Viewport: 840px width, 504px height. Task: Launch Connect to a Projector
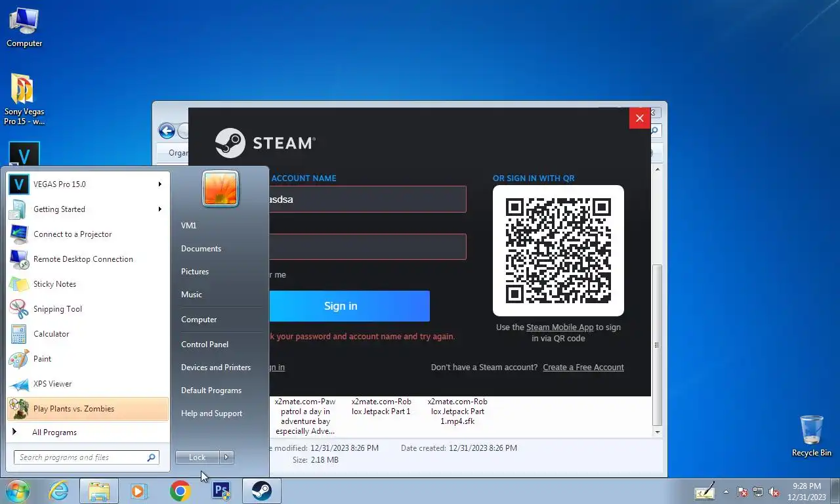[87, 234]
